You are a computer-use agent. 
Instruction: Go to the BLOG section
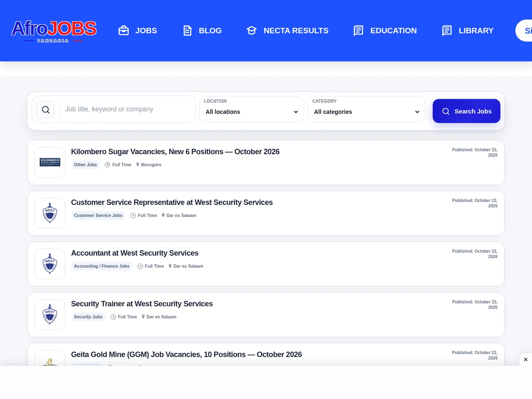210,31
